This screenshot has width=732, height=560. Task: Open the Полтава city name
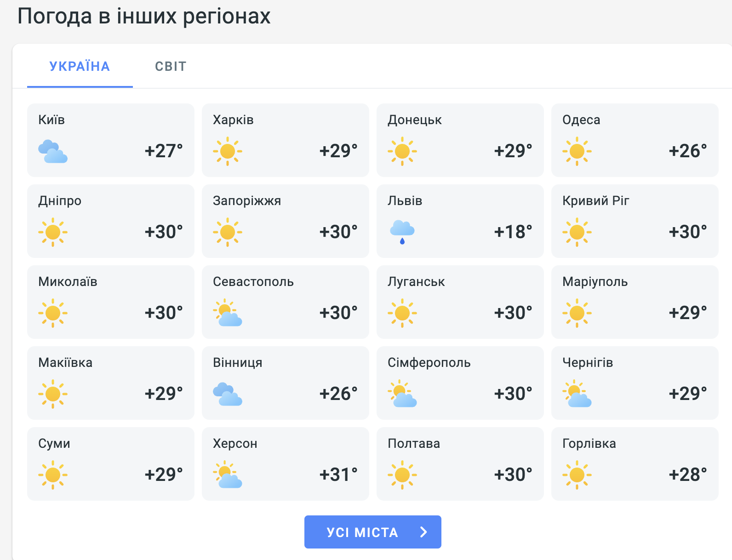(414, 444)
